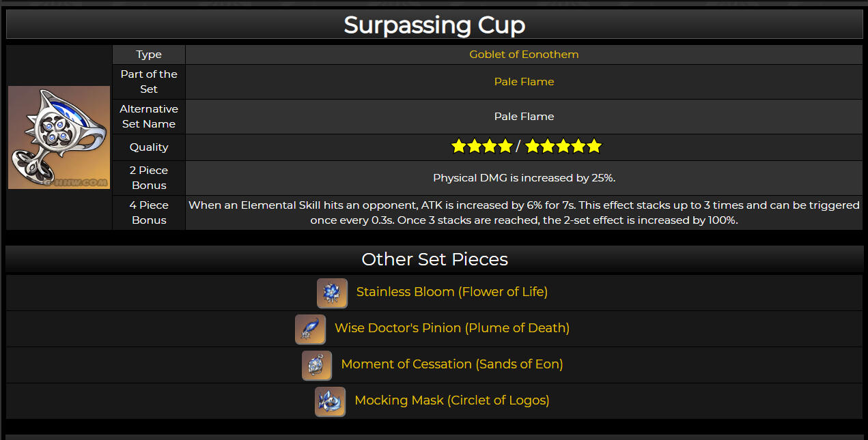Open the Goblet of Eonothem type link
868x440 pixels.
pyautogui.click(x=524, y=55)
